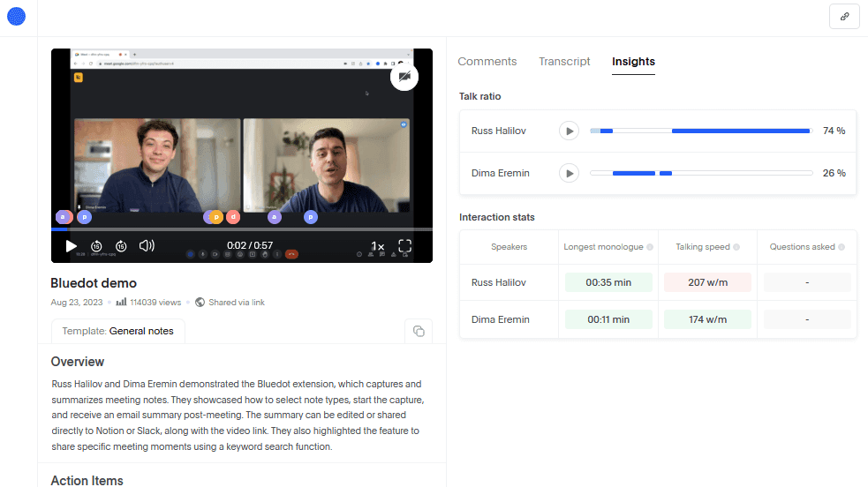Image resolution: width=868 pixels, height=487 pixels.
Task: Click the 114039 views count
Action: pos(155,303)
